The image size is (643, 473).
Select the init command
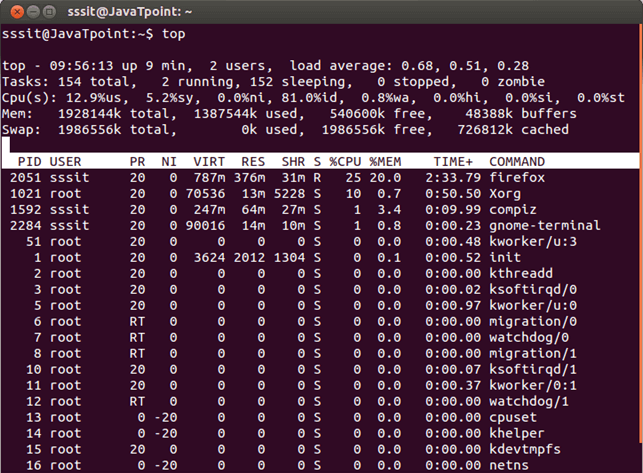[505, 258]
